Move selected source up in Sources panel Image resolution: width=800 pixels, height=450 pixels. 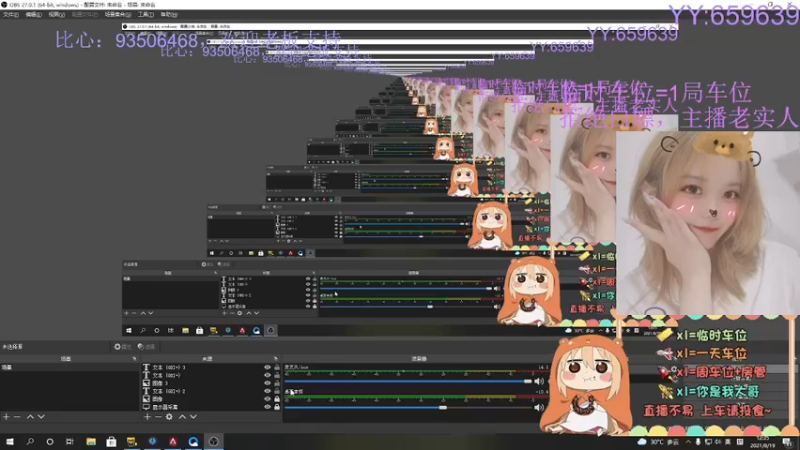coord(182,417)
